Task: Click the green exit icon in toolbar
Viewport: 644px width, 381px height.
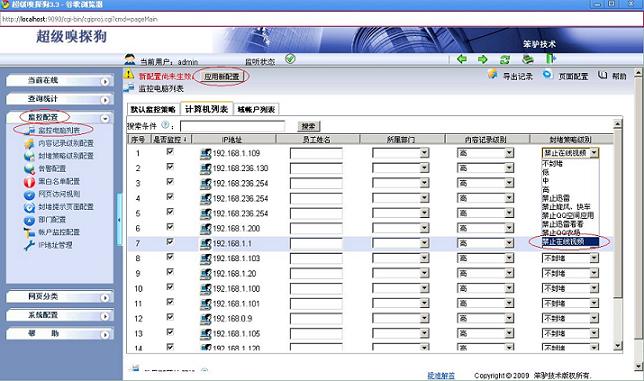Action: (x=550, y=59)
